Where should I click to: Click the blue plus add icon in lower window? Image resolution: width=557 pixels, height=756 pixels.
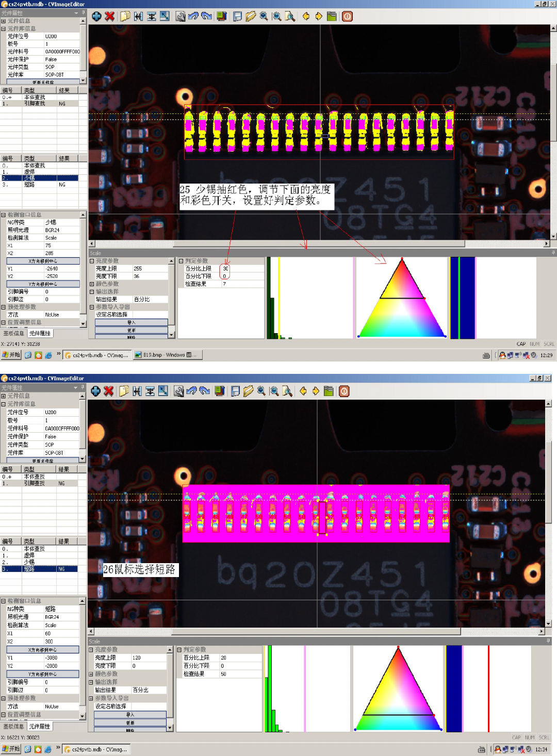pos(95,391)
